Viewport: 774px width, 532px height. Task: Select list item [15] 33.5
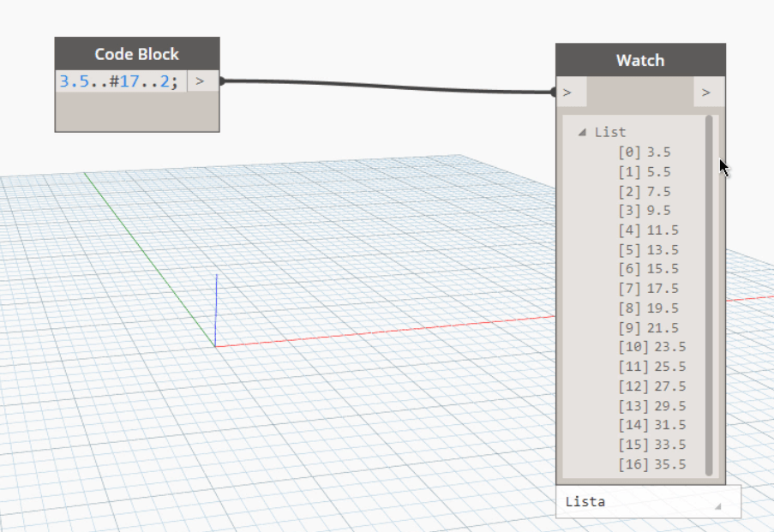pos(652,445)
